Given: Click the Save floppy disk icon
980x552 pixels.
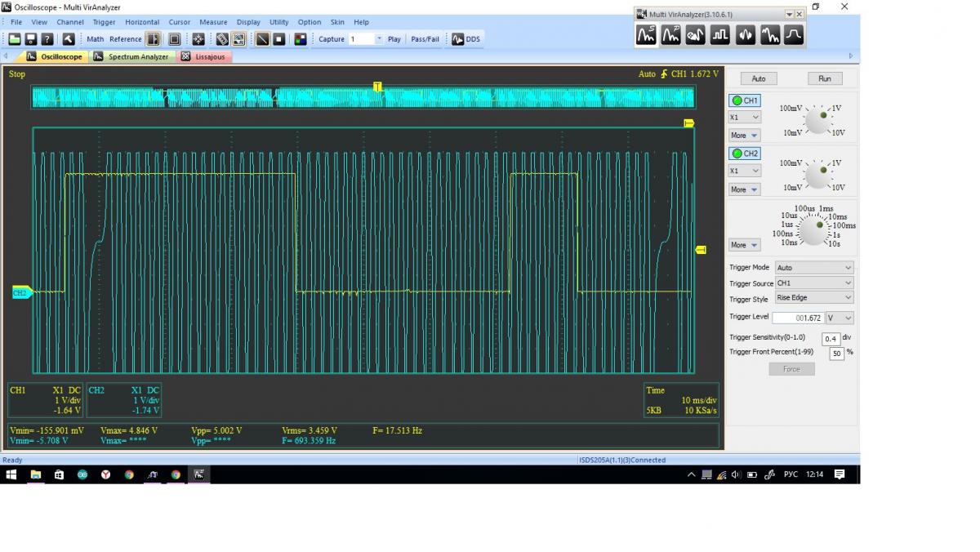Looking at the screenshot, I should coord(31,38).
